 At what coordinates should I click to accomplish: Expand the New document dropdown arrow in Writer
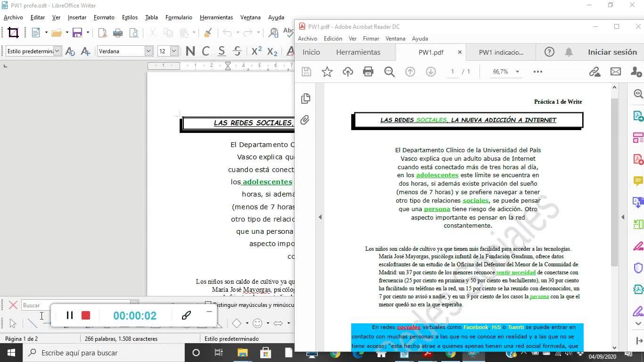(x=46, y=33)
